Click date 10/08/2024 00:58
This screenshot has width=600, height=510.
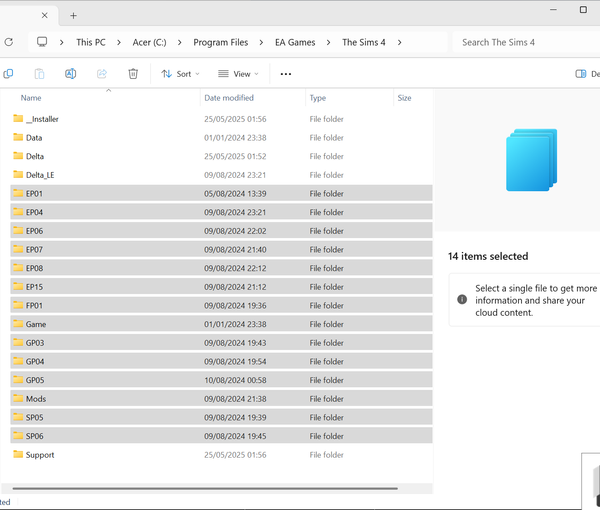(x=235, y=380)
